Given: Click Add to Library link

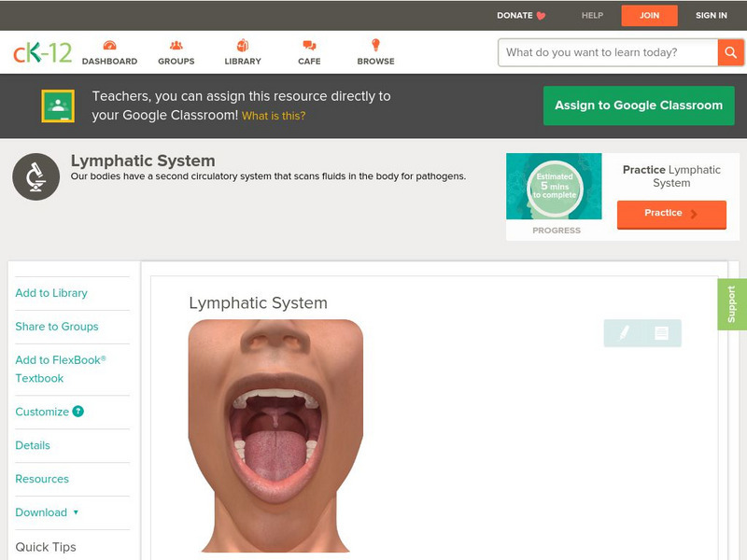Looking at the screenshot, I should click(x=51, y=293).
